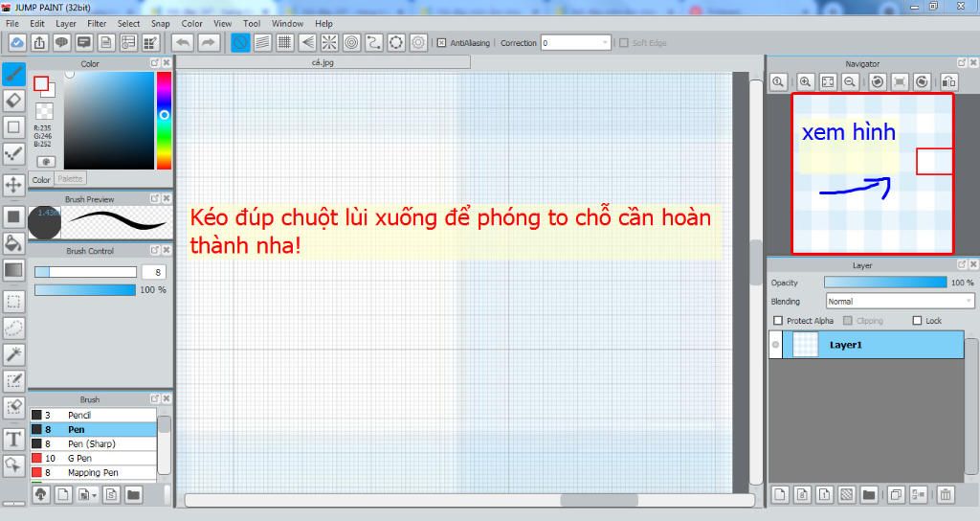Close the Navigator panel
This screenshot has height=521, width=980.
pyautogui.click(x=973, y=63)
